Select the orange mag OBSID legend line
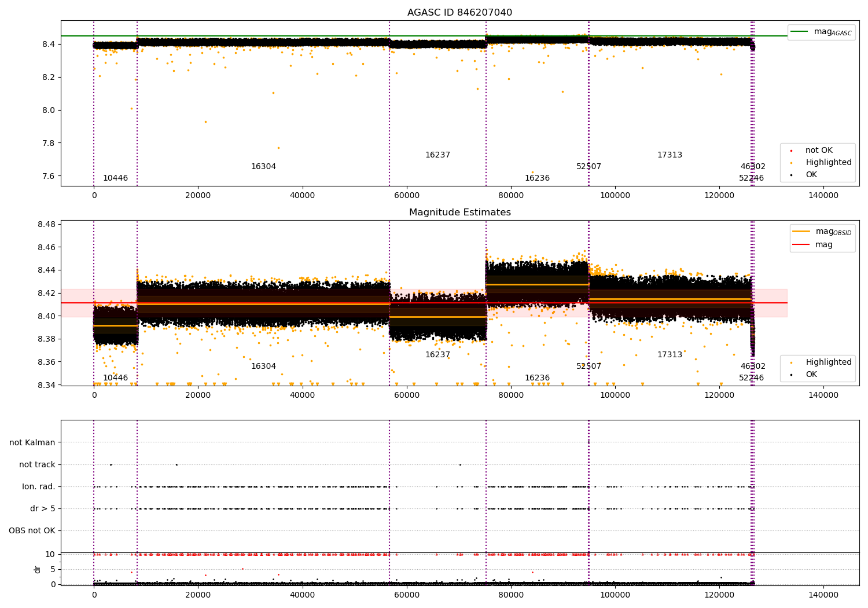This screenshot has width=868, height=608. (801, 232)
